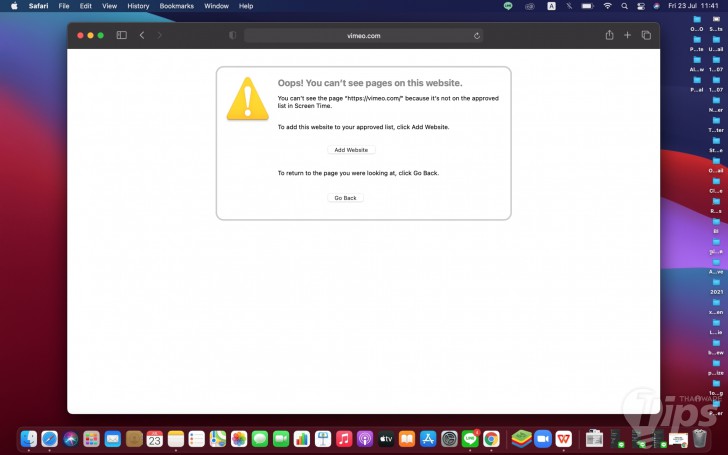Toggle the Safari sidebar

(122, 35)
